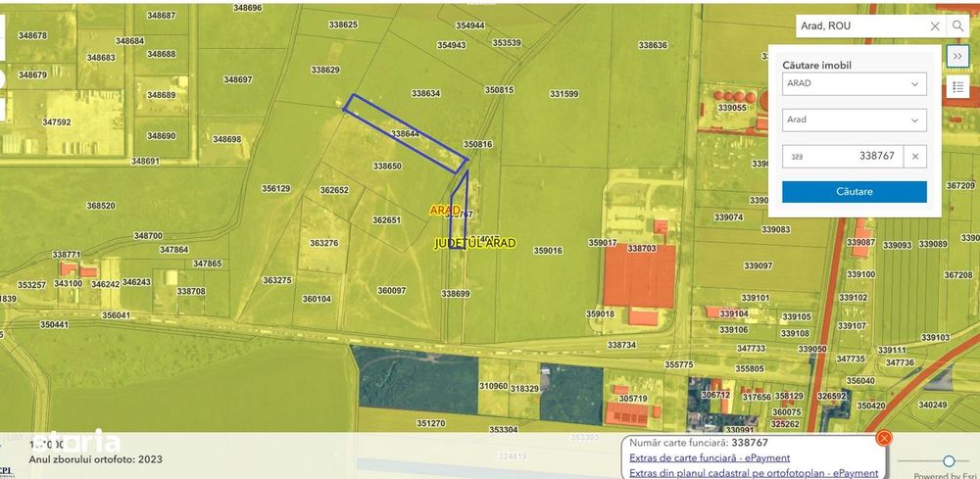Image resolution: width=980 pixels, height=479 pixels.
Task: Click the JUDEȚUL ARAD map label
Action: (x=475, y=244)
